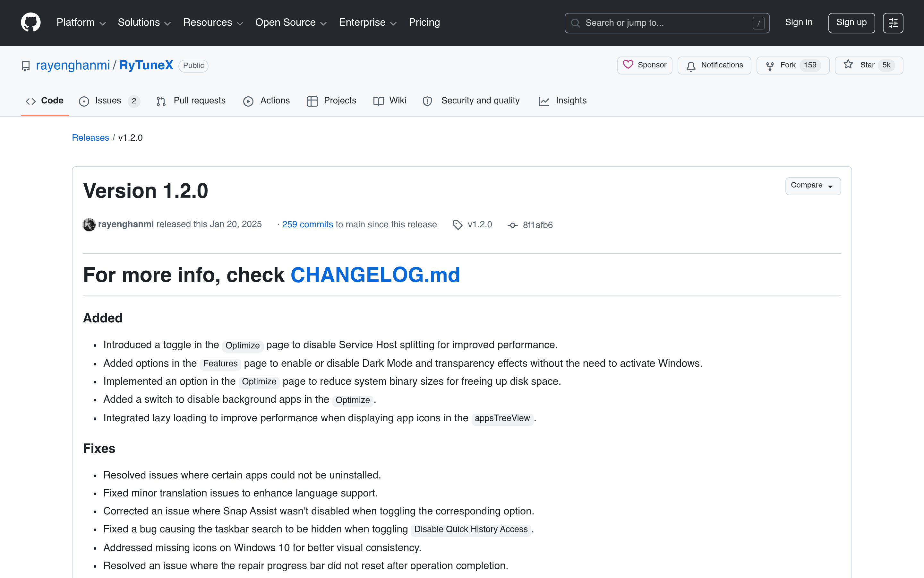
Task: Open the appearance settings sliders icon
Action: pos(893,23)
